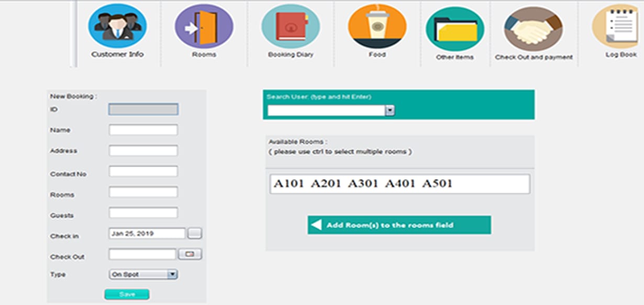The width and height of the screenshot is (644, 305).
Task: Click the New Booking heading text
Action: 73,96
